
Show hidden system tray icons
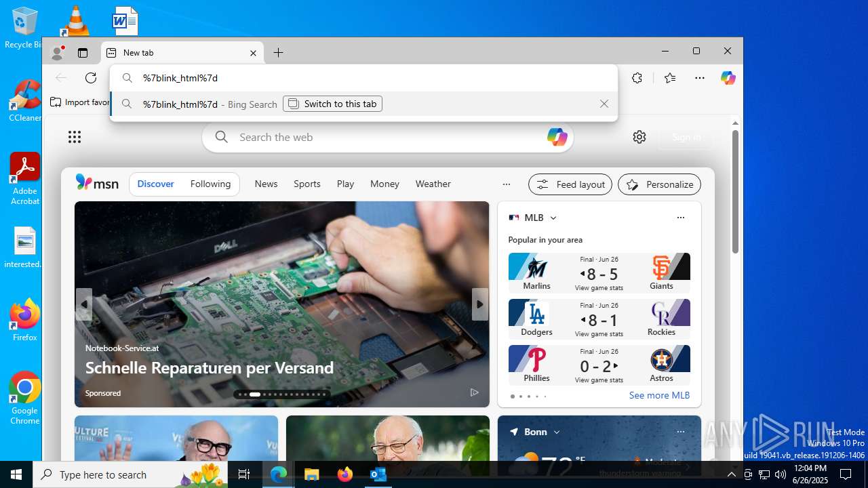[731, 474]
